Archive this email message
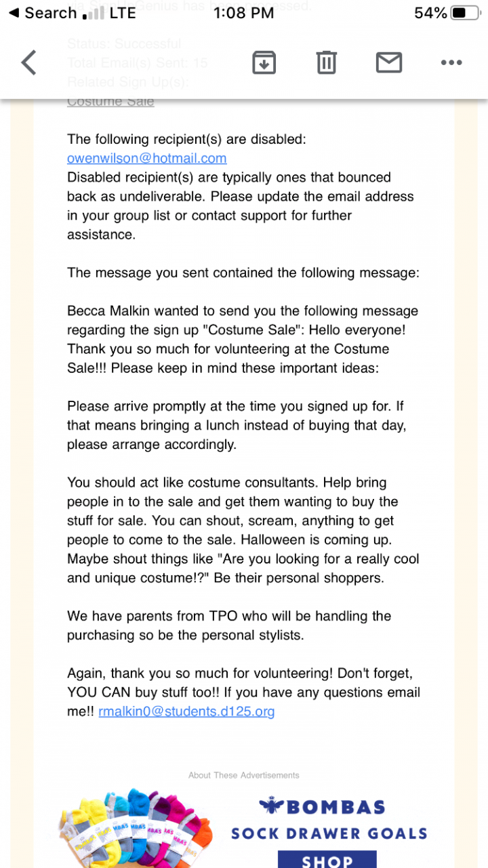 pyautogui.click(x=264, y=62)
